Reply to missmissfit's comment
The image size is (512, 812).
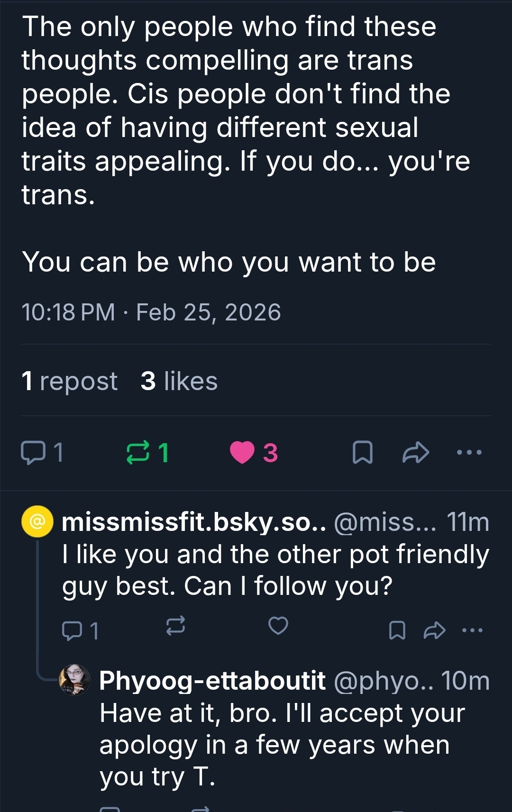tap(72, 630)
